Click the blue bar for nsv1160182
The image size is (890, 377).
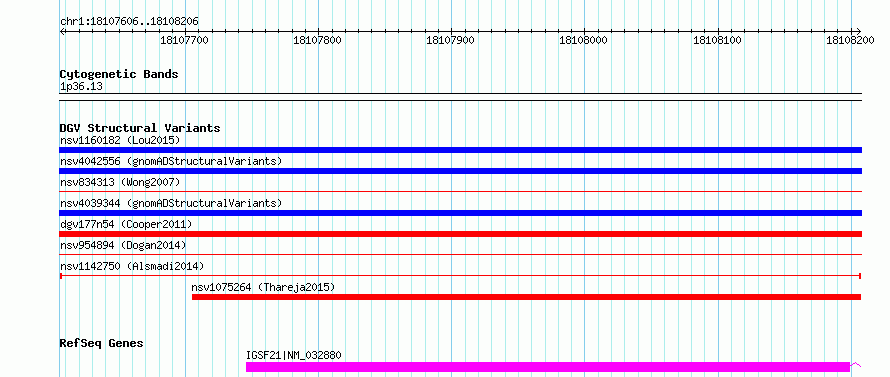click(x=460, y=150)
